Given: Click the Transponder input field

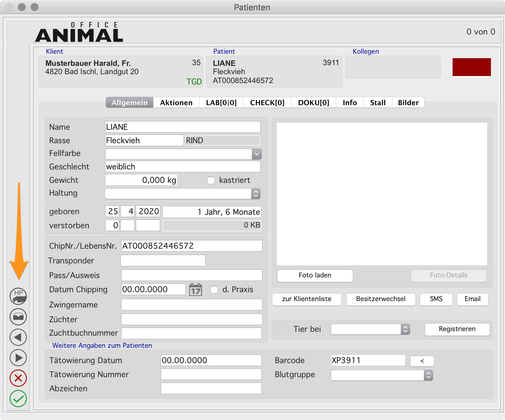Looking at the screenshot, I should coord(163,261).
